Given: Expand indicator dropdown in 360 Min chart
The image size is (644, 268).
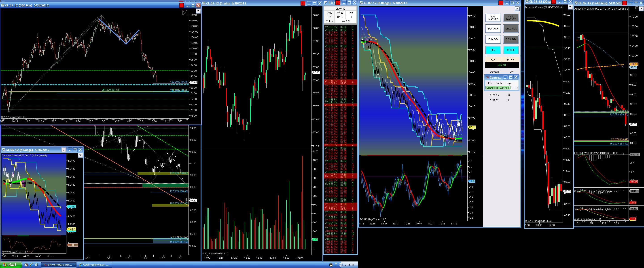Looking at the screenshot, I should [198, 11].
